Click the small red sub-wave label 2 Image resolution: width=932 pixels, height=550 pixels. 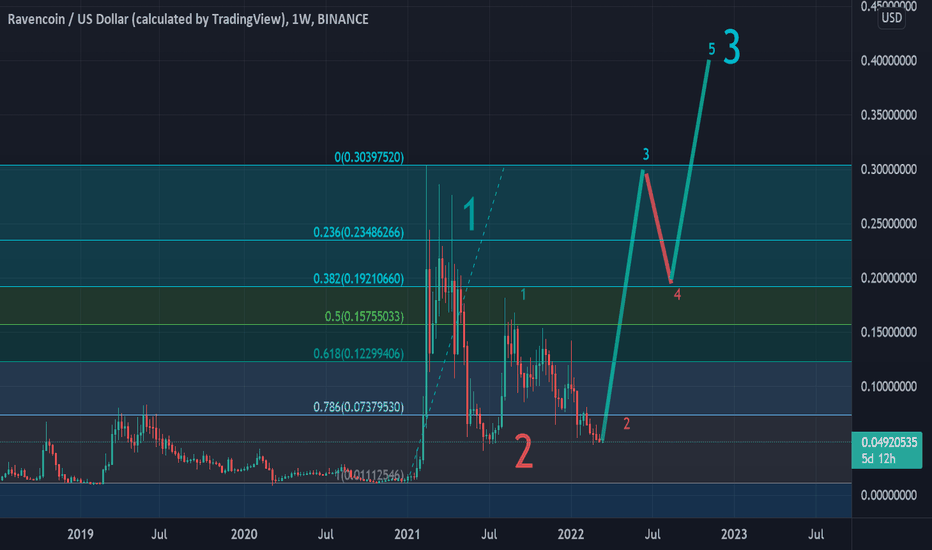(626, 424)
